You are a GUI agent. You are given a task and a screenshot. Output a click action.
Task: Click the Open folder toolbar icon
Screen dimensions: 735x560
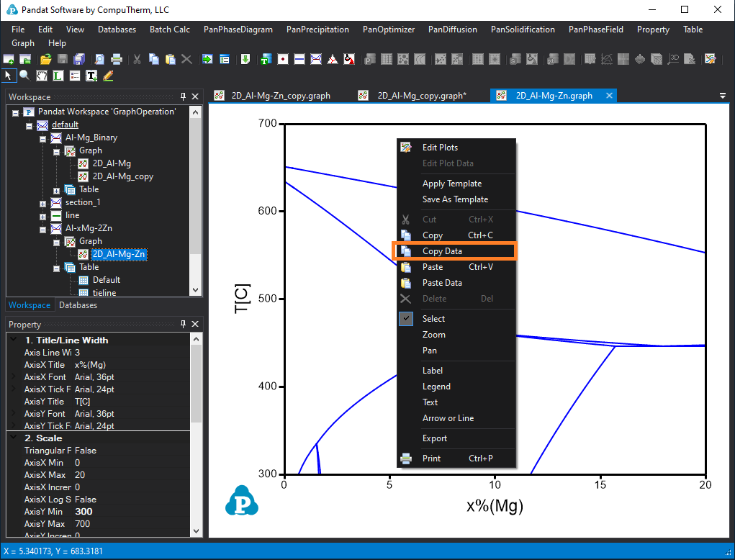[x=45, y=59]
